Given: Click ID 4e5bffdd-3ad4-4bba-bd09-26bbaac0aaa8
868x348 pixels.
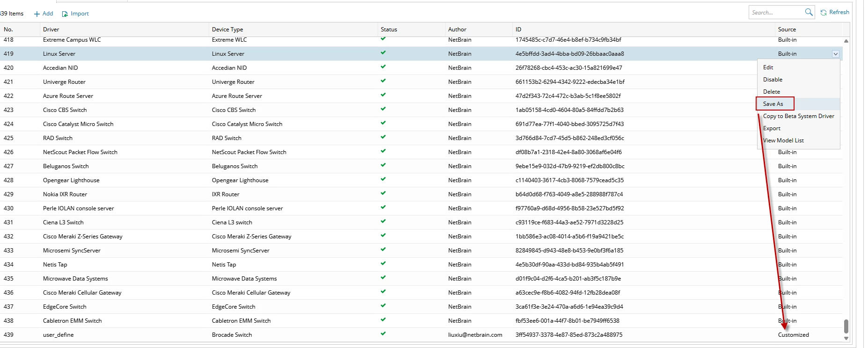Looking at the screenshot, I should (570, 54).
